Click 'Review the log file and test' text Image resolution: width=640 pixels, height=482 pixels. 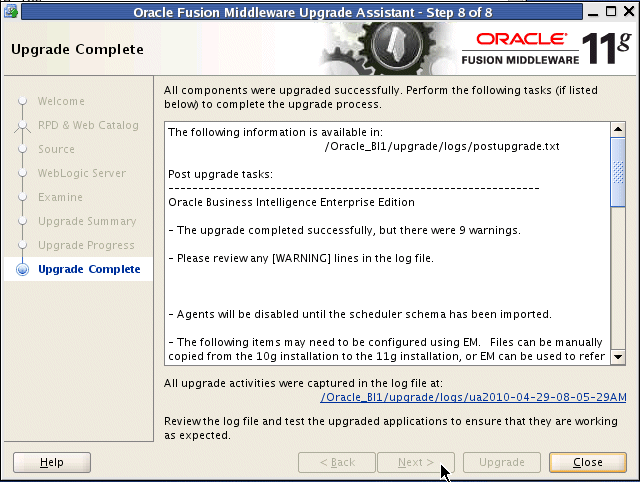coord(391,428)
